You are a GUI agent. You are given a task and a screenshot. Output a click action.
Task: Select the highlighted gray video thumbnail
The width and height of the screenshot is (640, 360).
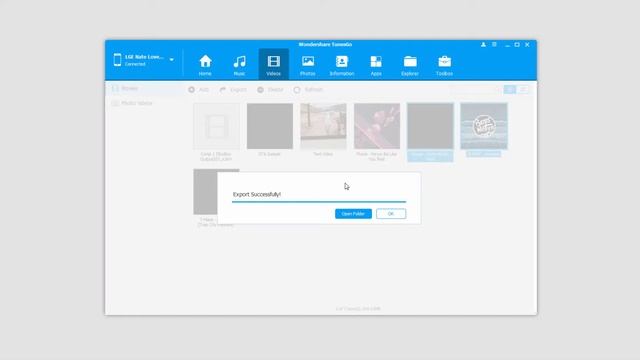pos(430,126)
